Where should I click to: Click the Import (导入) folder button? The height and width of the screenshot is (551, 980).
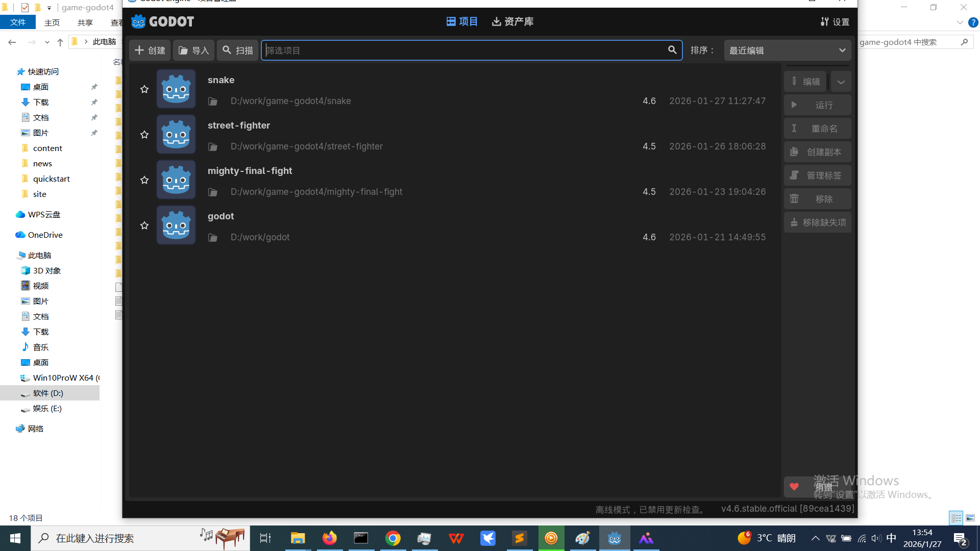pos(193,51)
